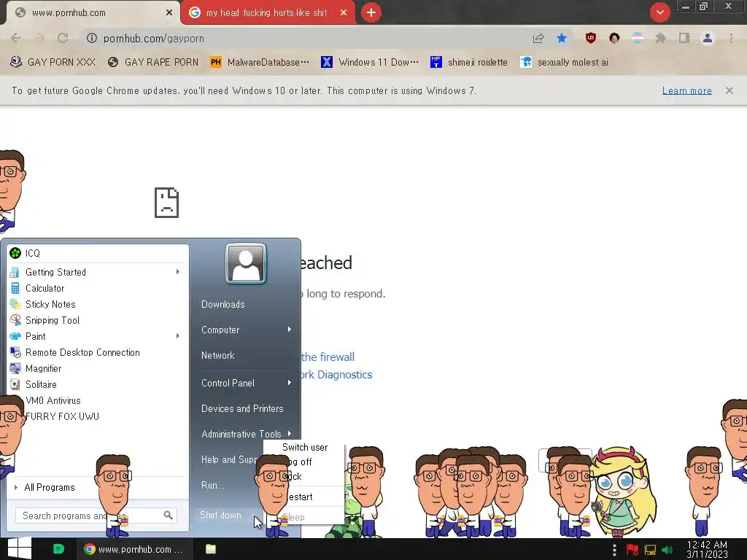
Task: Open green app icon on taskbar
Action: (58, 549)
